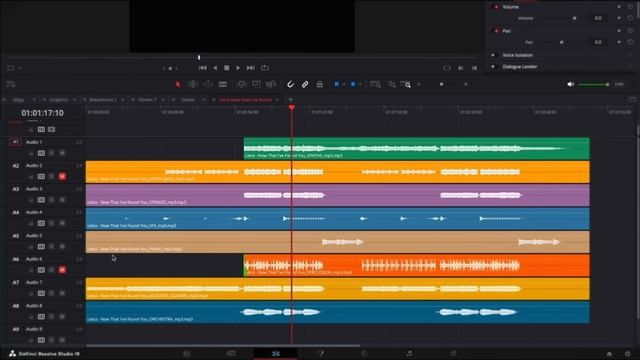
Task: Unmute the Audio 2 track with the red M
Action: click(x=62, y=176)
